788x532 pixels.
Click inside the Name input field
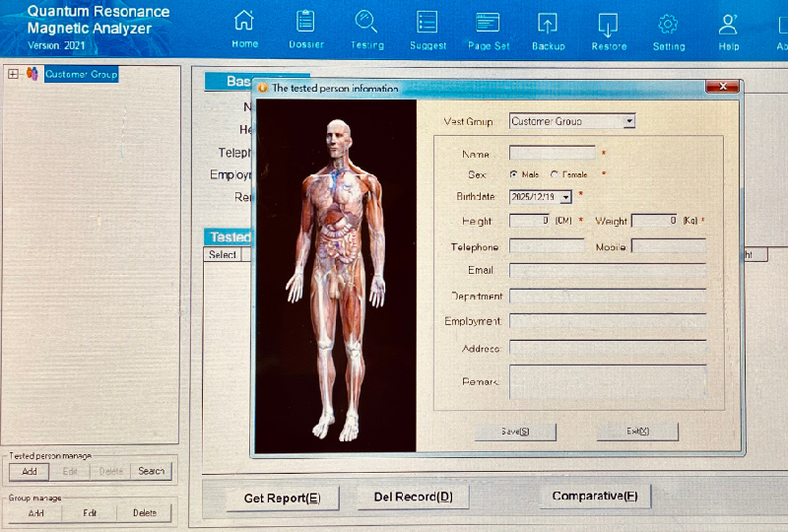click(552, 153)
